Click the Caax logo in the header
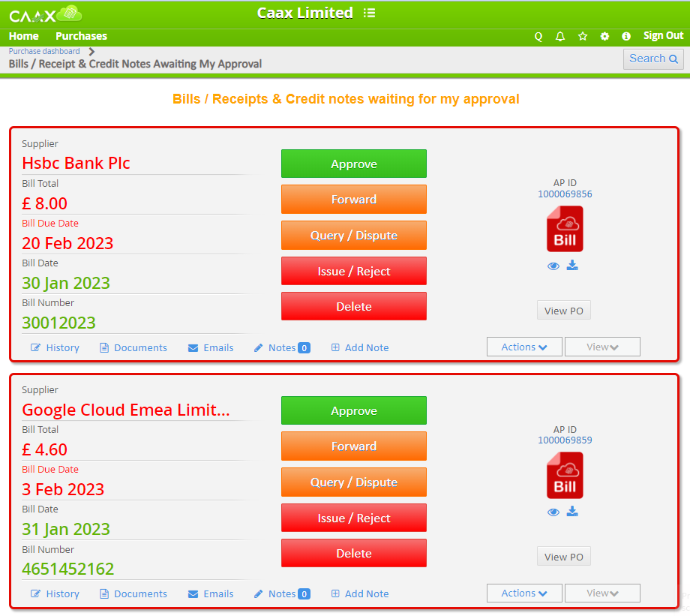Viewport: 690px width, 616px height. tap(45, 14)
